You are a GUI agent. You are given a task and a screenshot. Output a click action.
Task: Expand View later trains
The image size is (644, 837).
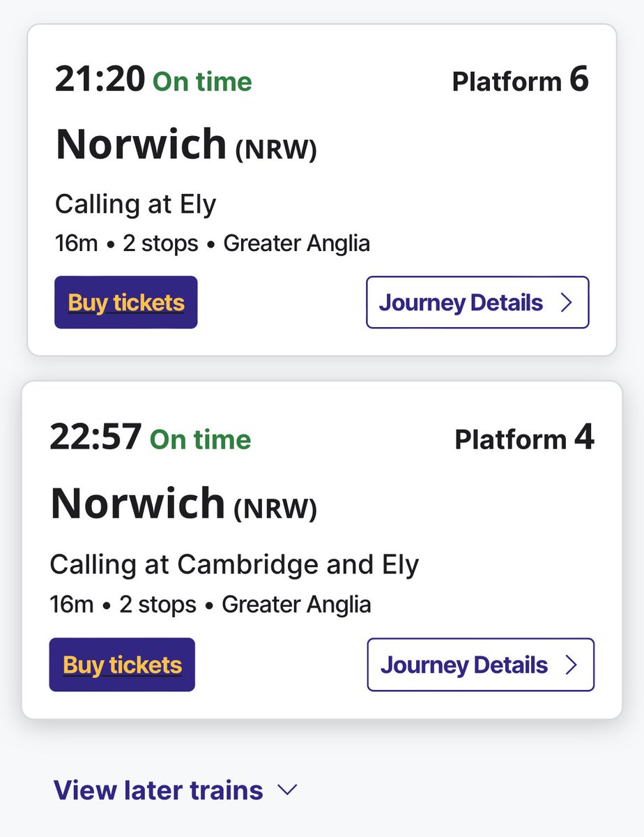coord(159,790)
